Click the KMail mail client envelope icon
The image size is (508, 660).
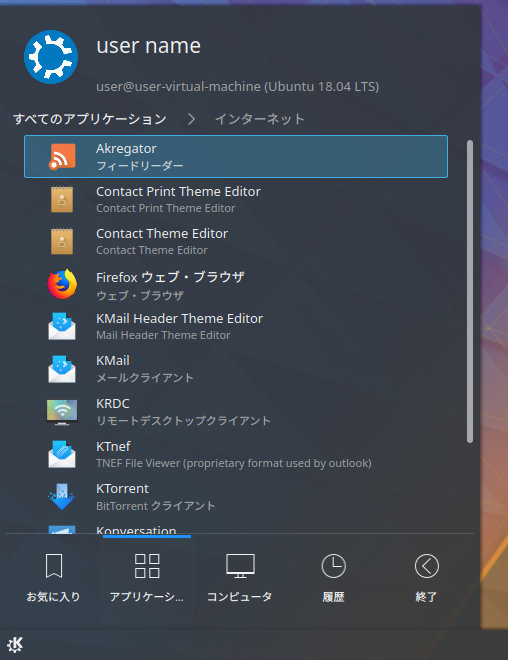tap(62, 369)
